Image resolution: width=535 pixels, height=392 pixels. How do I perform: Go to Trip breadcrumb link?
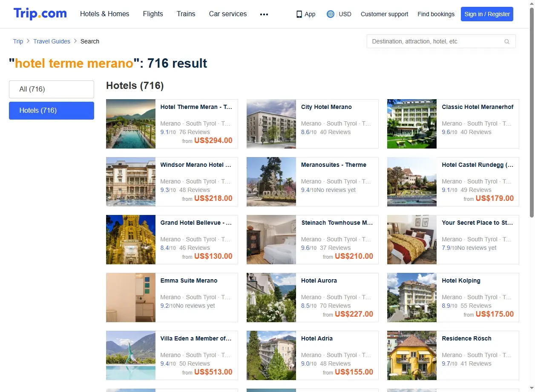[x=18, y=41]
